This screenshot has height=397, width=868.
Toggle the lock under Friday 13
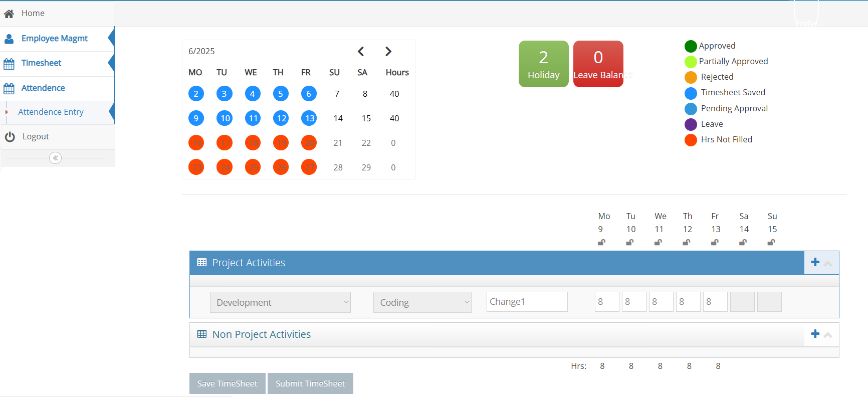(715, 243)
